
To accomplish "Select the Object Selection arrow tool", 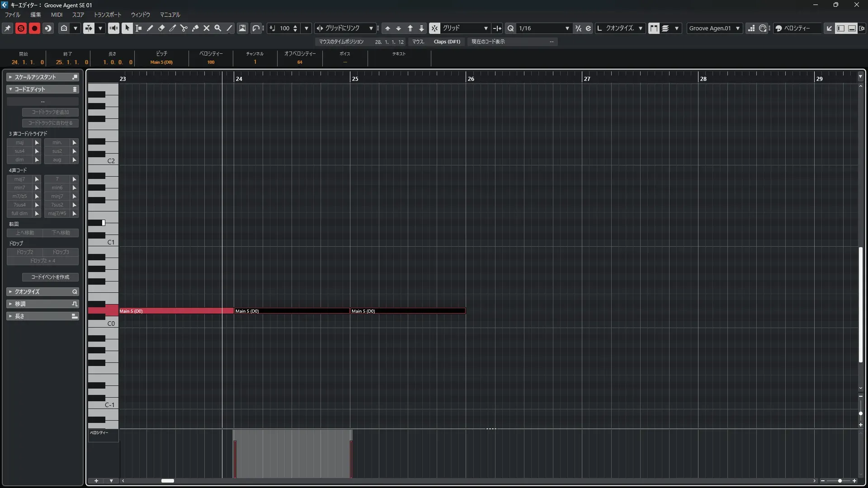I will 127,28.
